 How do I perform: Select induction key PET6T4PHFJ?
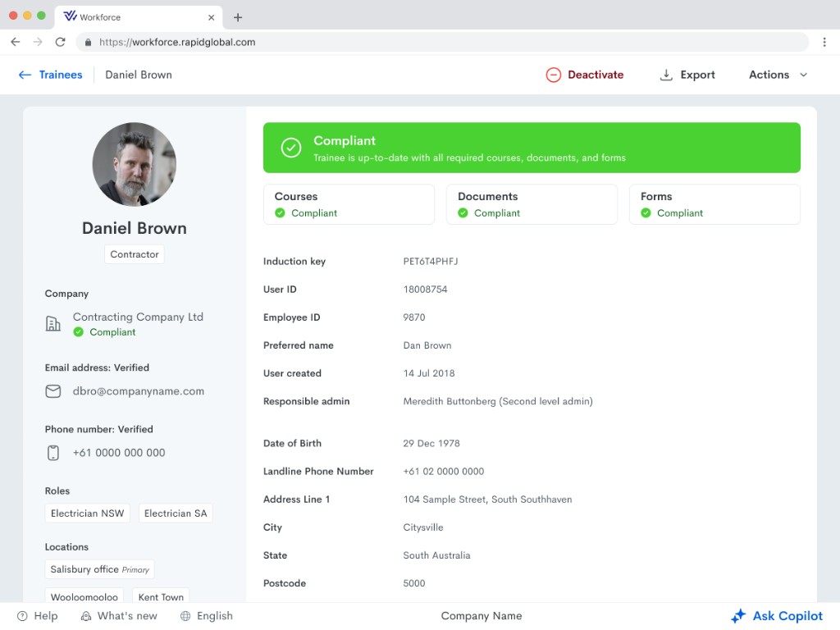[x=431, y=262]
